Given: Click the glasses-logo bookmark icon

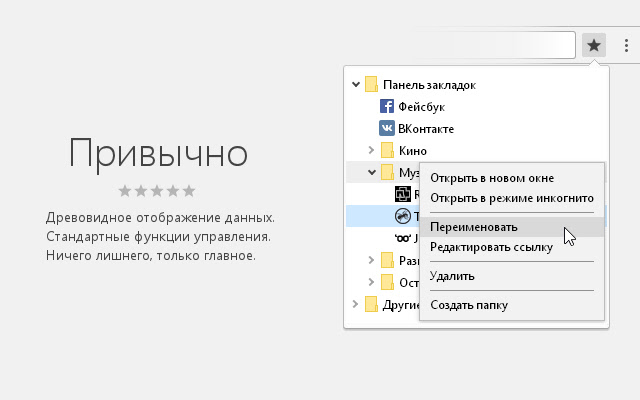Looking at the screenshot, I should click(x=403, y=238).
